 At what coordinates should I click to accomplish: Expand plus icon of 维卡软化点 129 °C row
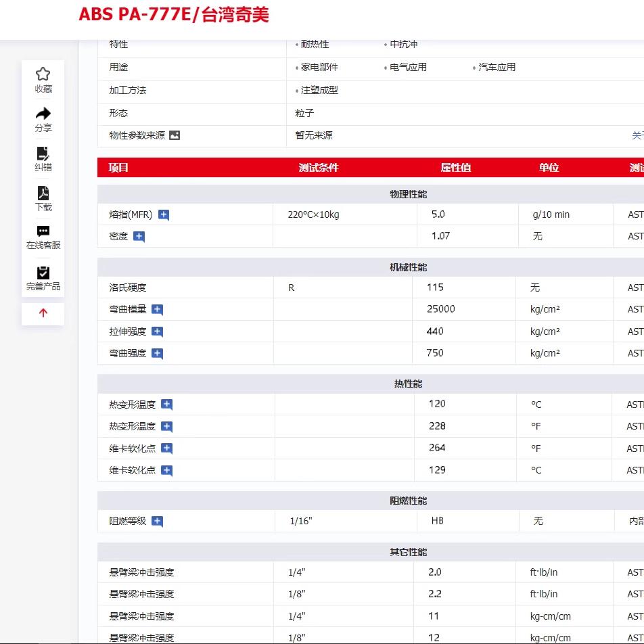[166, 470]
